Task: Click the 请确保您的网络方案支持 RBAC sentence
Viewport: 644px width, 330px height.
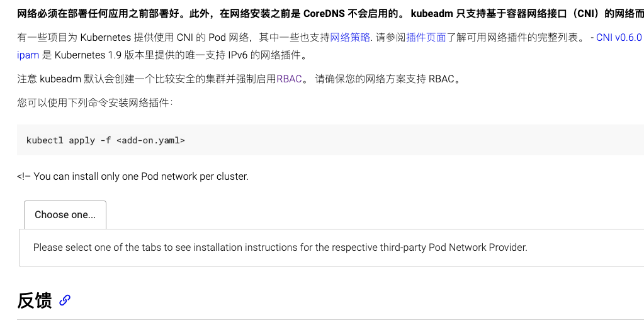Action: 387,79
